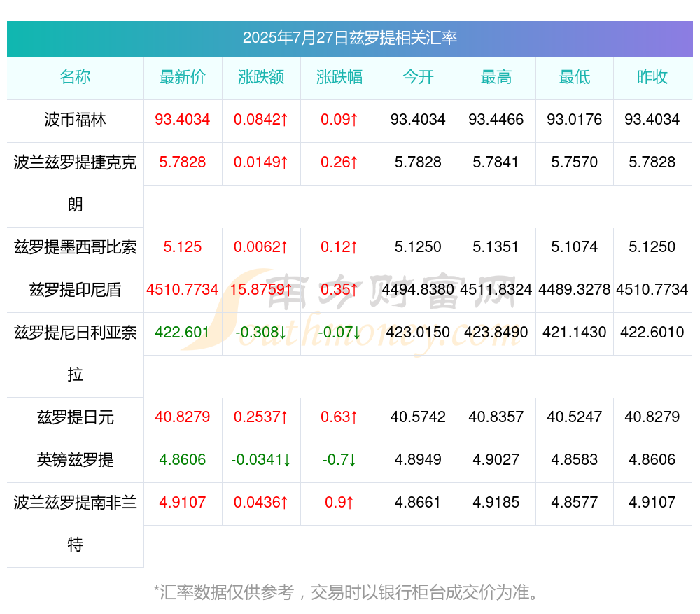This screenshot has width=700, height=614.
Task: Click the open value 4494.8380
Action: tap(418, 290)
